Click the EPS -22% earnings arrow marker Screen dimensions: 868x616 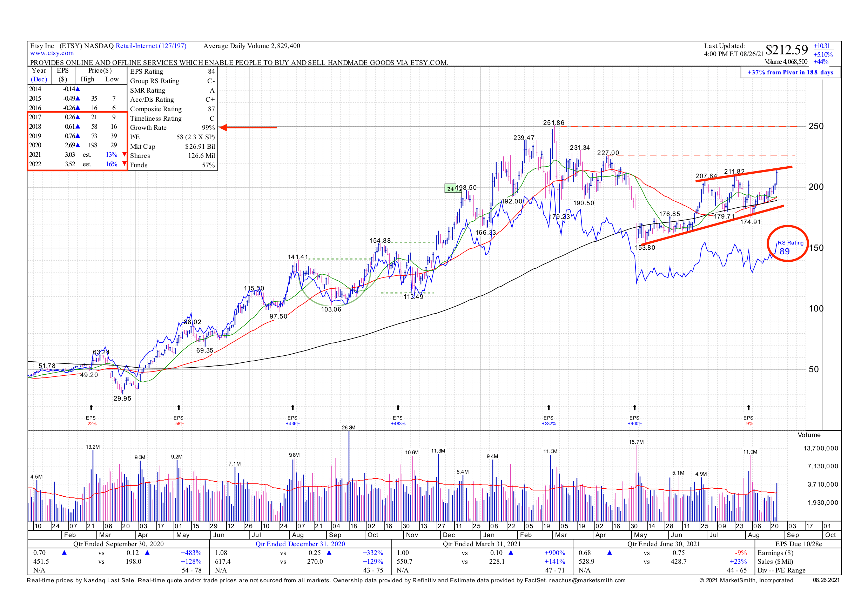pos(91,408)
